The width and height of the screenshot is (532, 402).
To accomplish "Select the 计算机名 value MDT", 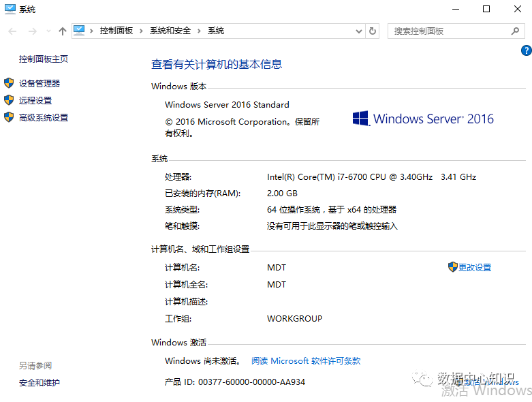I will coord(277,268).
